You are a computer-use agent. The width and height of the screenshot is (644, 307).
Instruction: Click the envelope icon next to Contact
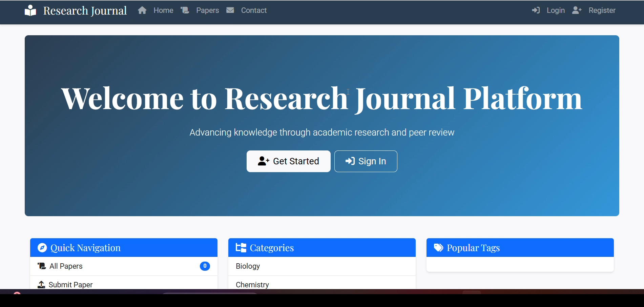[x=230, y=10]
